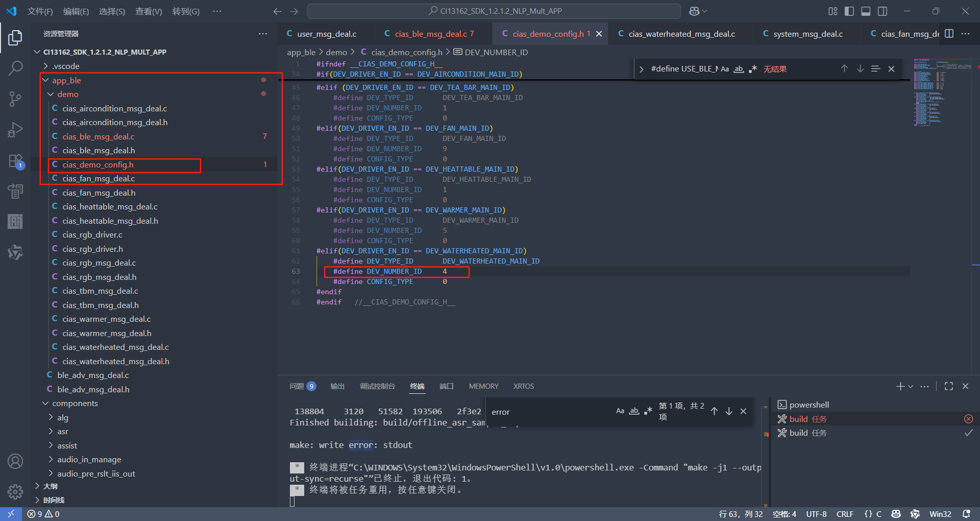The width and height of the screenshot is (980, 521).
Task: Click the Accounts icon
Action: point(15,461)
